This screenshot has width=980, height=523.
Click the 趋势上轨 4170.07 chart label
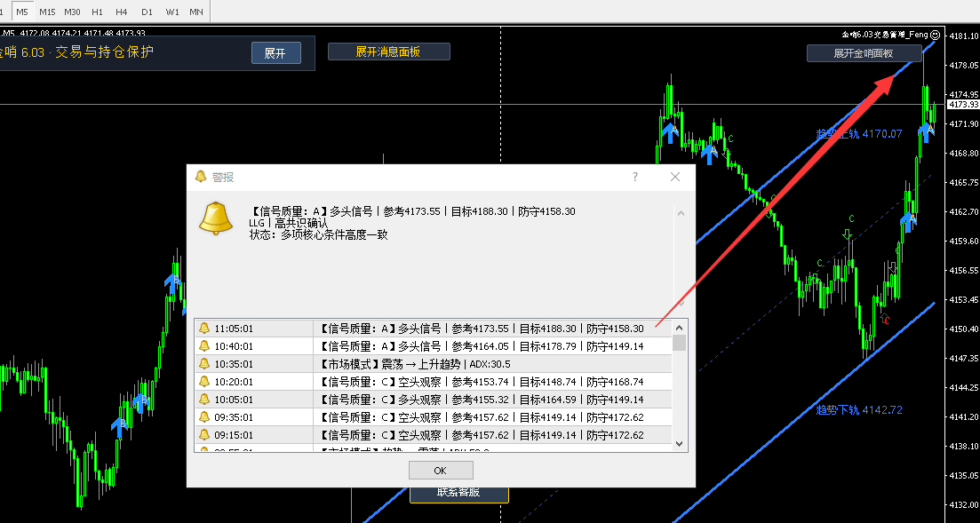[859, 134]
